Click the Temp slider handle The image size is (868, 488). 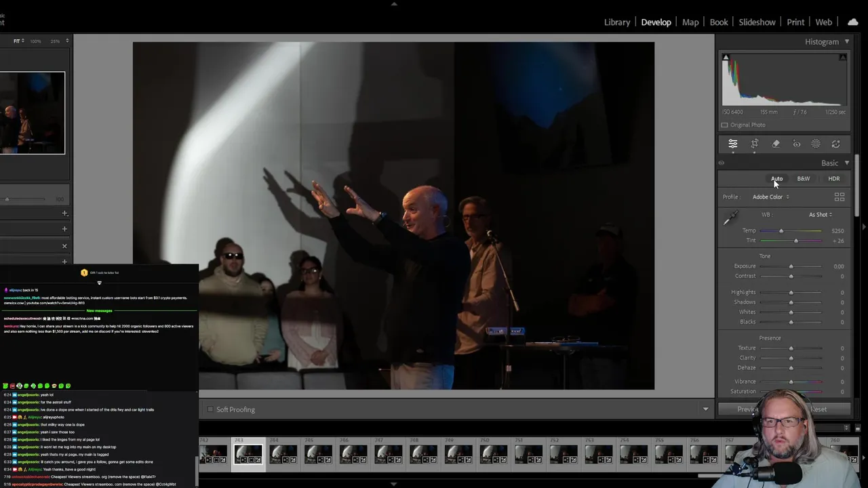pos(781,231)
